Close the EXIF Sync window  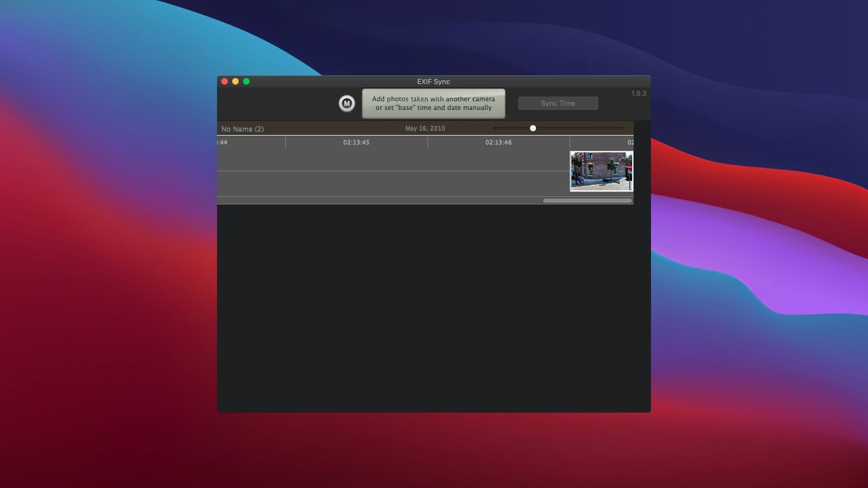click(225, 81)
